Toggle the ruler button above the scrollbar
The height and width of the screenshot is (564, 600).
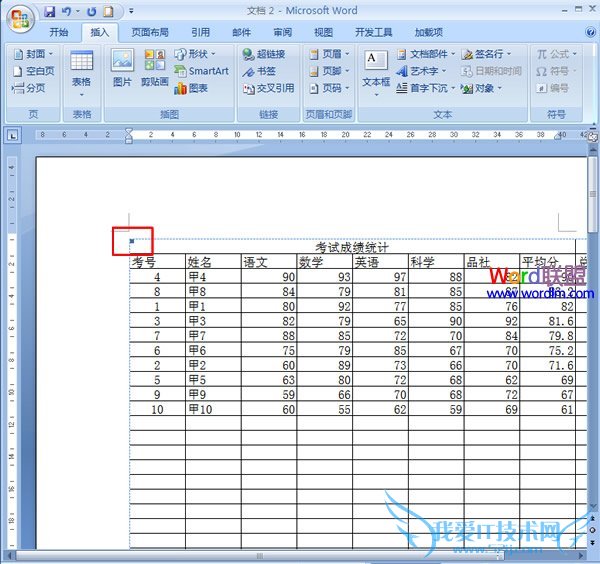593,137
